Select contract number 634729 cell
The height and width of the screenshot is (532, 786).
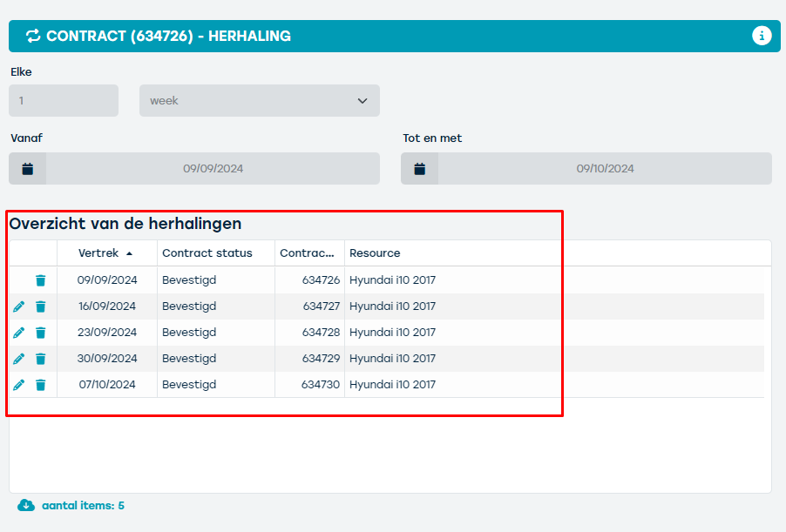pyautogui.click(x=310, y=358)
